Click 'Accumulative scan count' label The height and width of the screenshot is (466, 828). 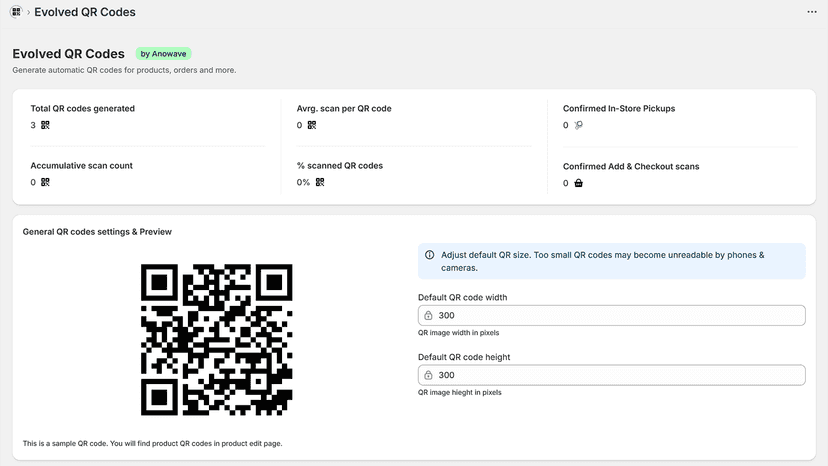point(81,165)
